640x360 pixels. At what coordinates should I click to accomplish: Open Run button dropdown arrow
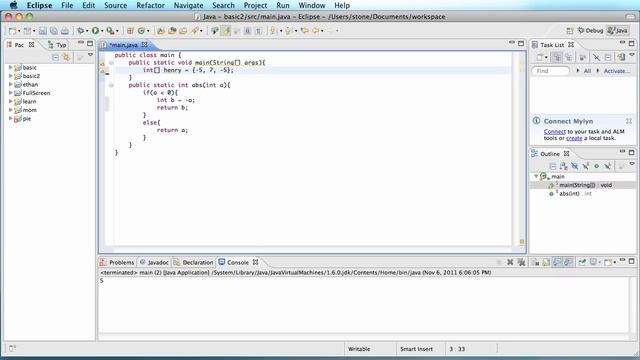pyautogui.click(x=102, y=31)
